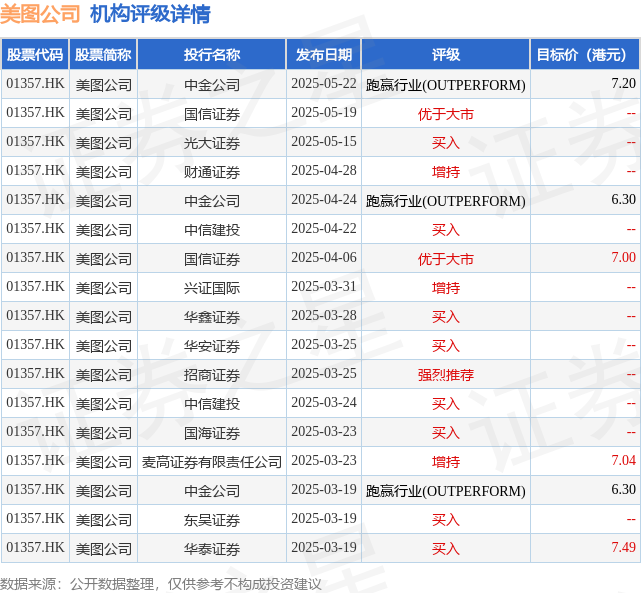Click 01357.HK code in the 光大证券 row
The height and width of the screenshot is (593, 641).
[35, 142]
